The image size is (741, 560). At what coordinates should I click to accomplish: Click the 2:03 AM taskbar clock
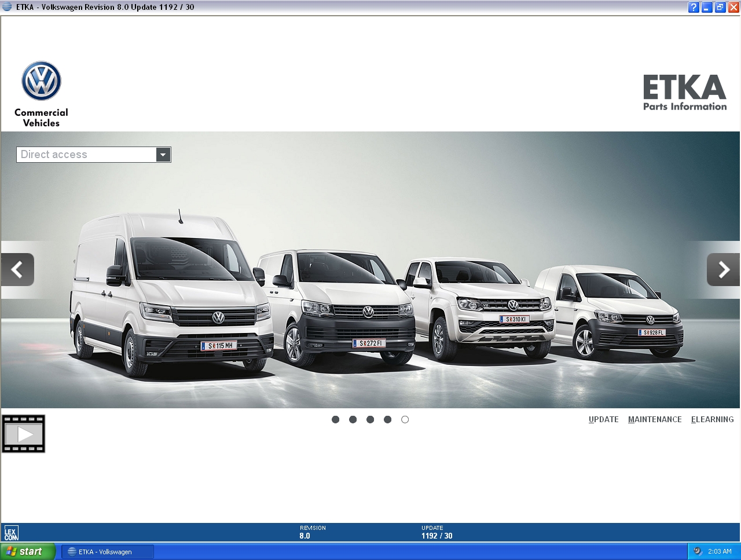coord(720,551)
